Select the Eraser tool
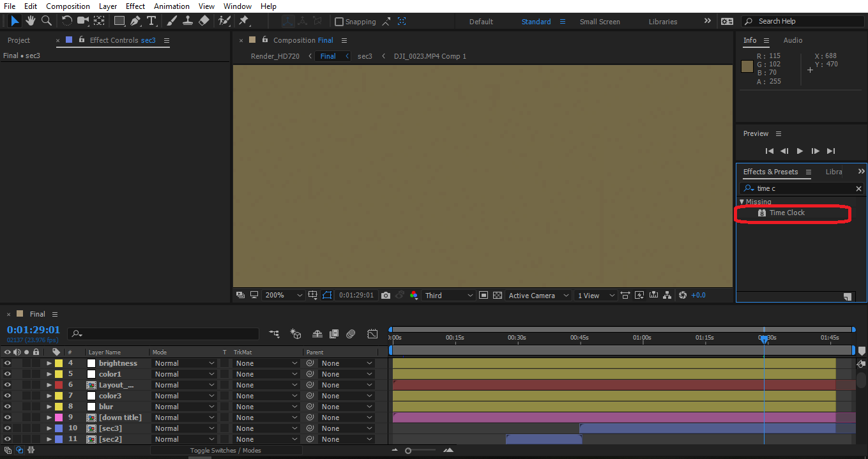 (204, 21)
